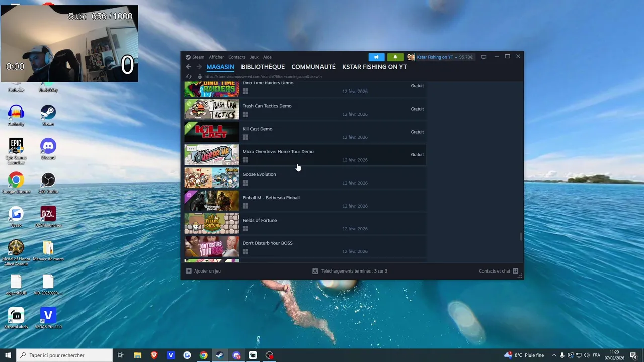Click the padlock icon beside the URL

point(200,77)
